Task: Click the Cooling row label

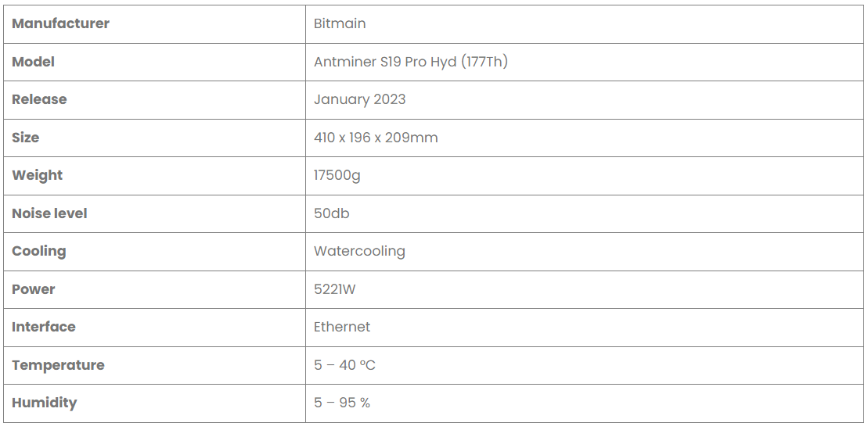Action: pos(39,251)
